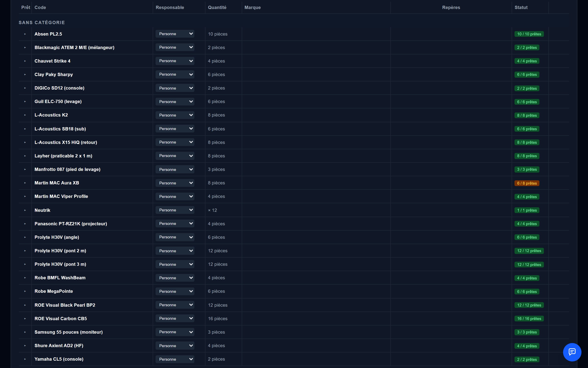This screenshot has height=368, width=588.
Task: Click the orange 6 / 8 prêtes status badge
Action: [527, 183]
